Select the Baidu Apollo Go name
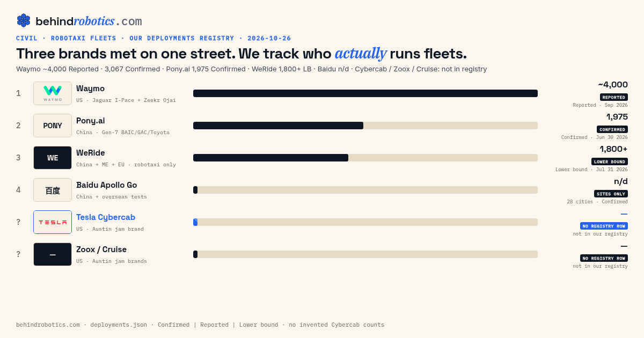 coord(106,185)
